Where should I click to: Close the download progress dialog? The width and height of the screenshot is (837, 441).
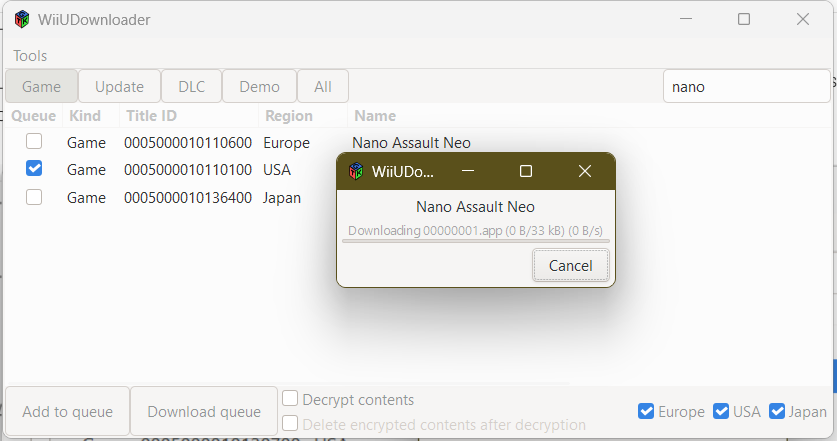(585, 171)
